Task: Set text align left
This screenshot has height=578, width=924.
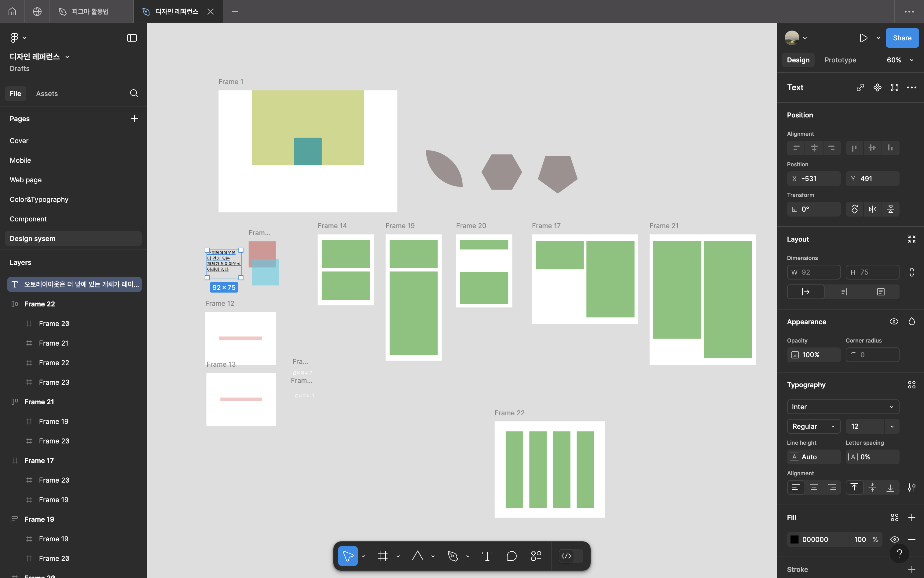Action: tap(796, 487)
